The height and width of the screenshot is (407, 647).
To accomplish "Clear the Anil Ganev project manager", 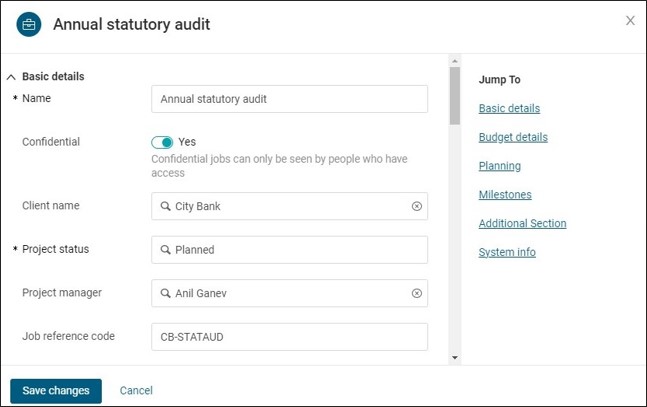I will point(417,293).
